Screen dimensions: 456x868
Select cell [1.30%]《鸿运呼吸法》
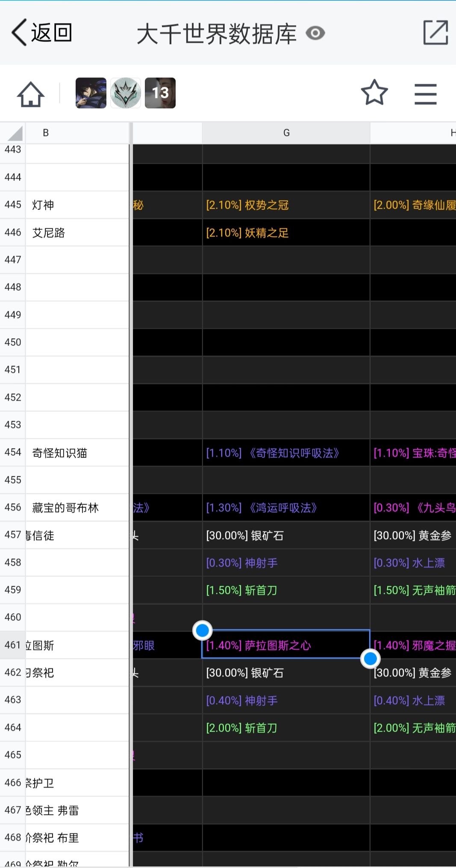[286, 508]
